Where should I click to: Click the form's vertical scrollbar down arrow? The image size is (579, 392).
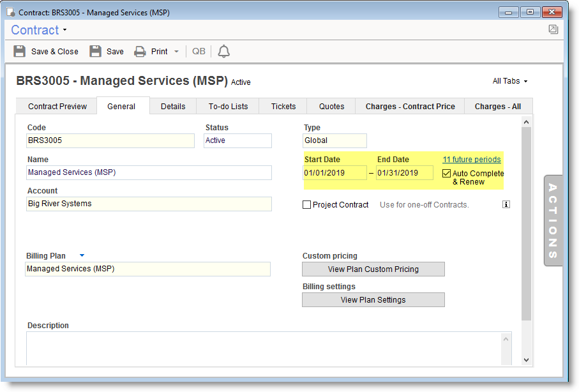click(526, 360)
